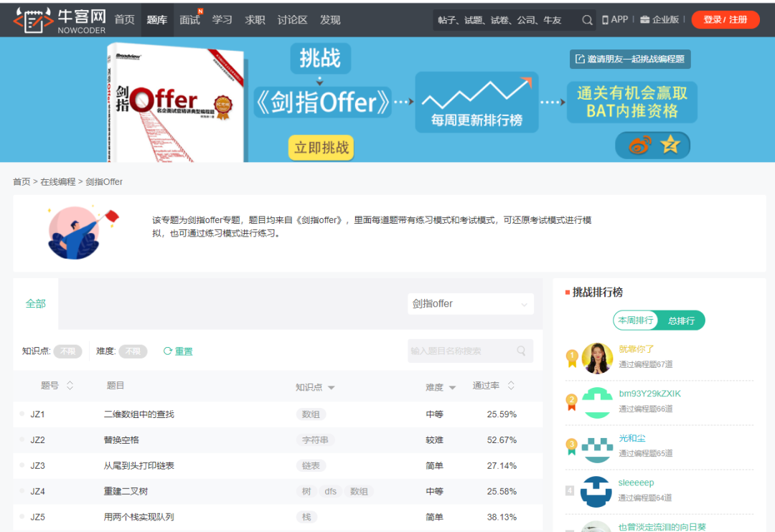Image resolution: width=775 pixels, height=532 pixels.
Task: Click 邀请朋友一起挑战编程题 button
Action: point(630,60)
